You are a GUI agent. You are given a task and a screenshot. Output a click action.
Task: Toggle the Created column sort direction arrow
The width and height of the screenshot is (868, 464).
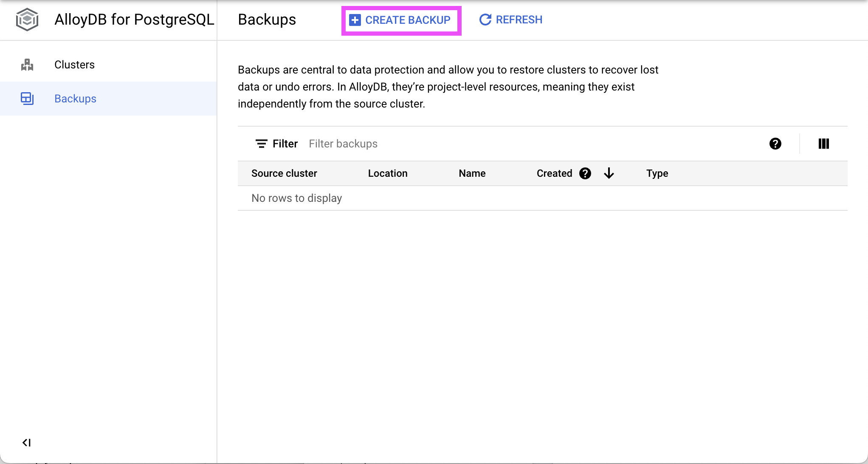coord(609,173)
